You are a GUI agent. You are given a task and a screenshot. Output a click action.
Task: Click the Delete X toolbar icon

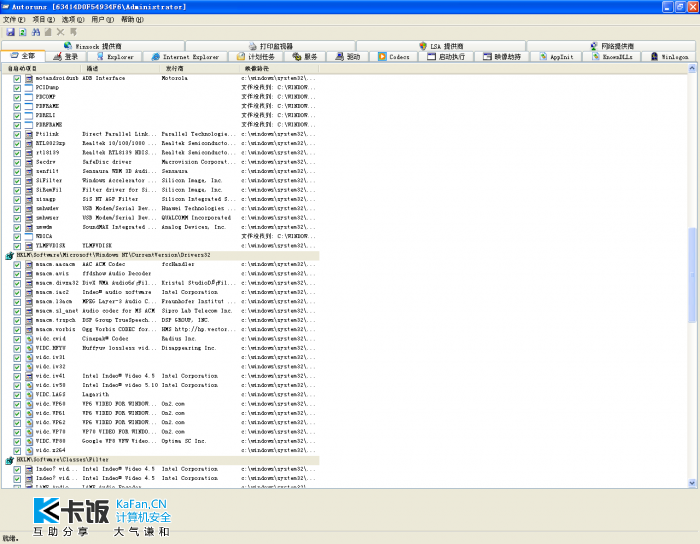coord(61,32)
